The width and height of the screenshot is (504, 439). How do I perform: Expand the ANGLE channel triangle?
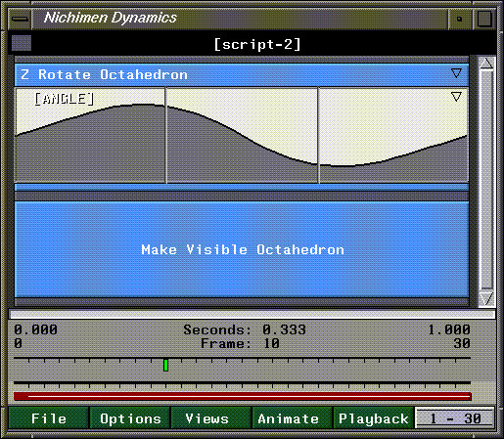(x=456, y=97)
